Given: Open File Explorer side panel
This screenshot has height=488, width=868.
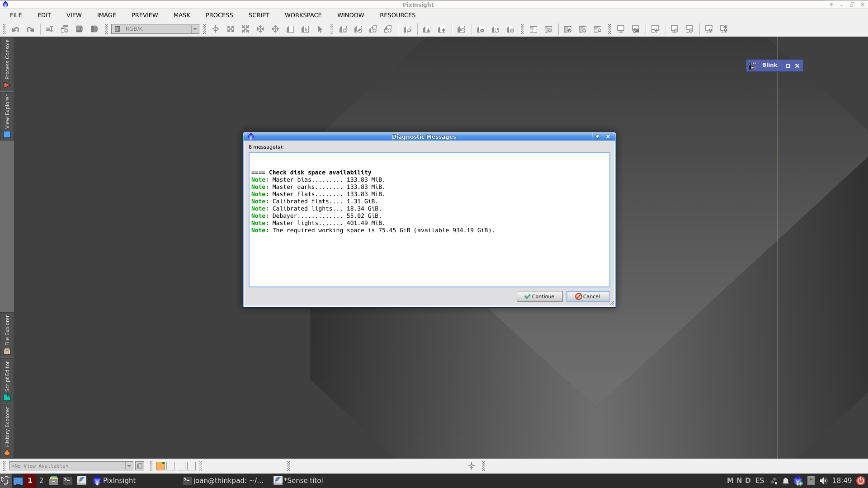Looking at the screenshot, I should [7, 335].
